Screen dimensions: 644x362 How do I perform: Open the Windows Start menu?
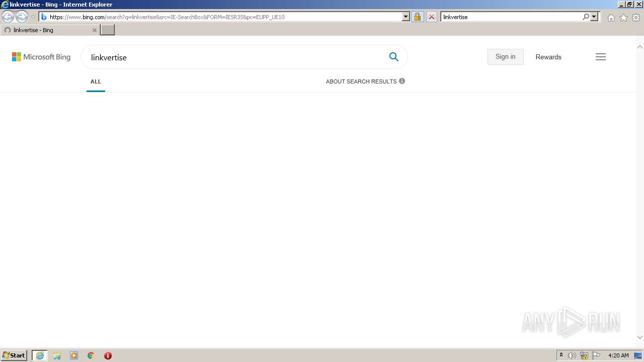coord(14,355)
